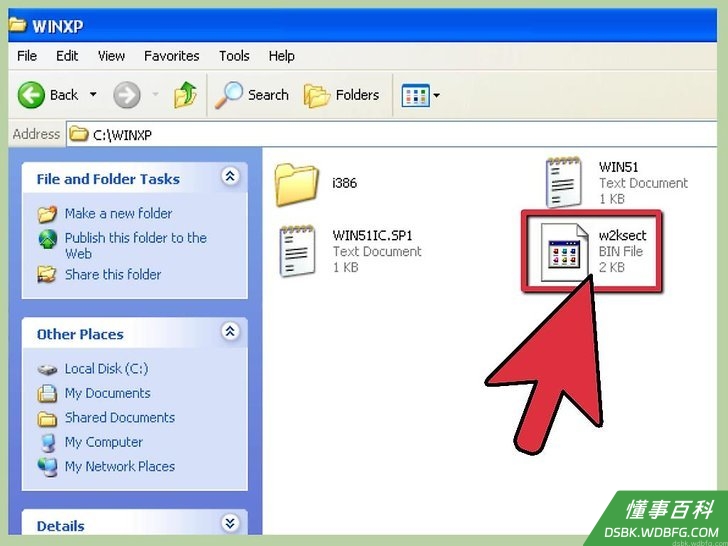Screen dimensions: 728x546
Task: Open the File menu
Action: click(27, 56)
